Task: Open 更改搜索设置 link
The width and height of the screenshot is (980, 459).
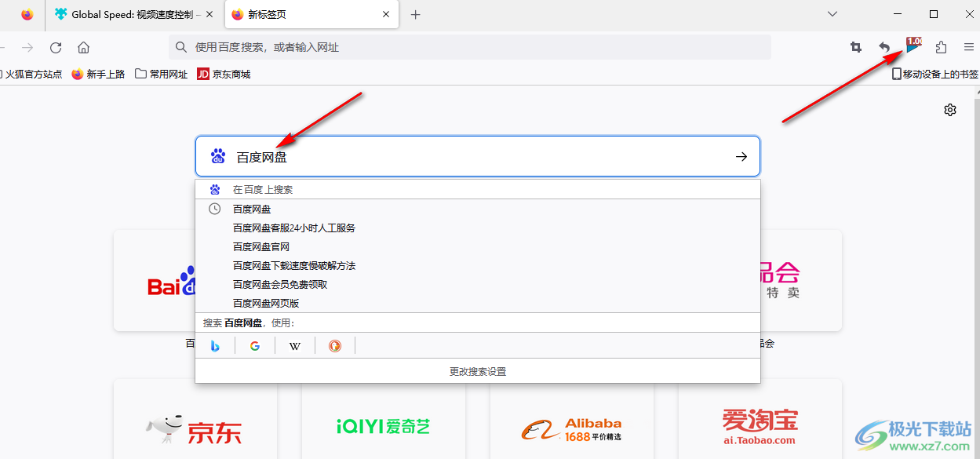Action: (478, 371)
